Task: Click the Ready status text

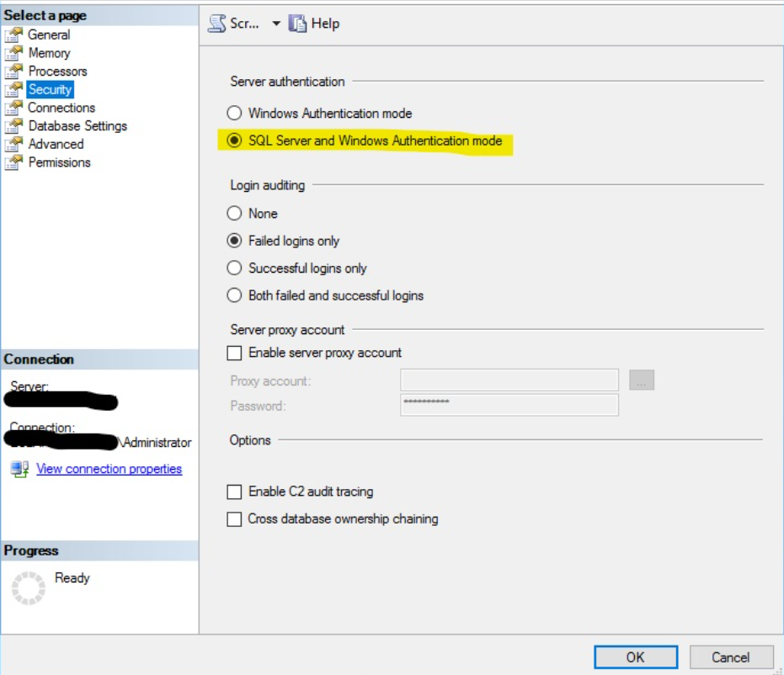Action: [72, 578]
